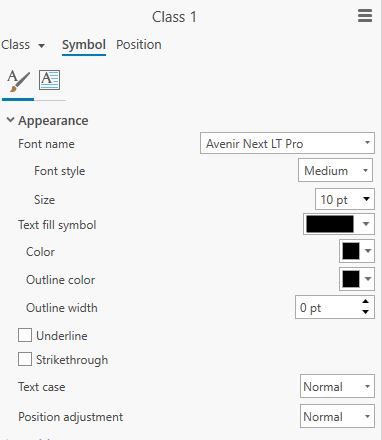Decrease Outline width with down arrow

tap(366, 312)
